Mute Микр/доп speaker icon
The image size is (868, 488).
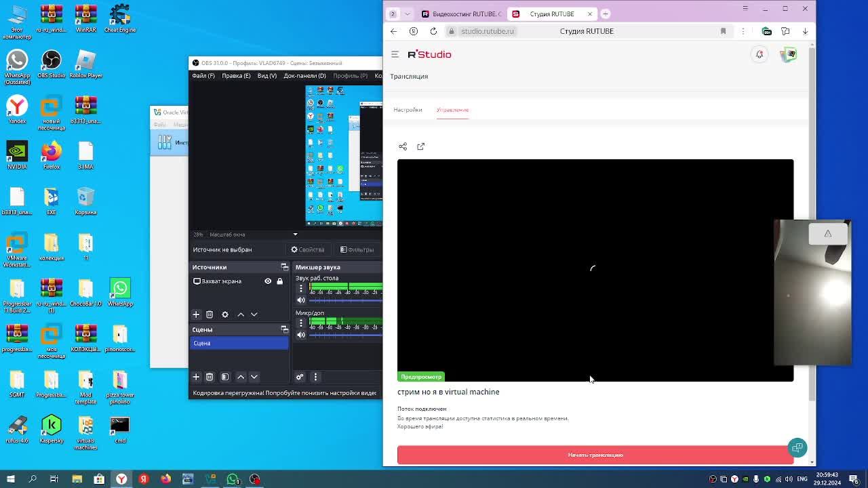click(301, 335)
